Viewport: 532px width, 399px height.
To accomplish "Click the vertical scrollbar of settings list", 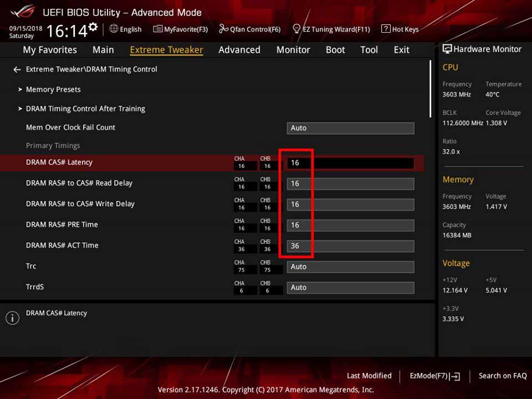I will point(431,89).
